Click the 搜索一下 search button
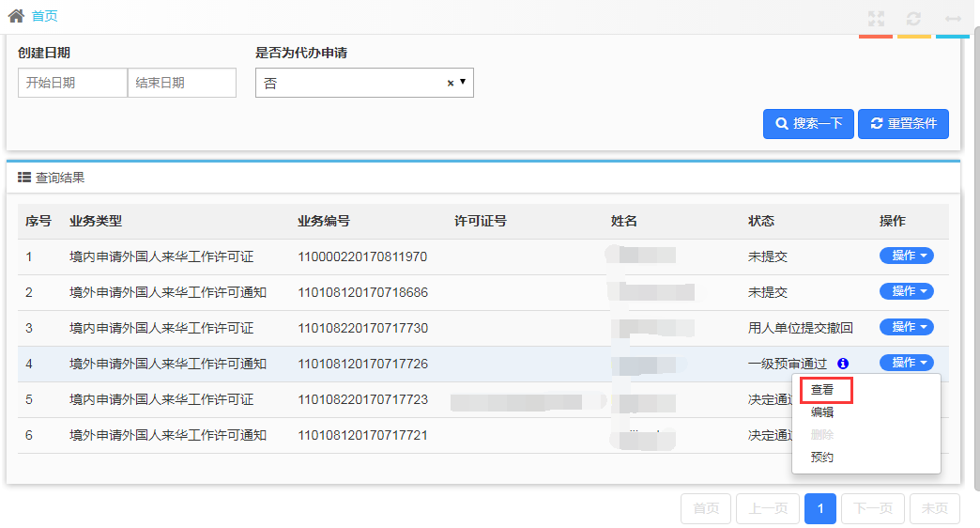Image resolution: width=980 pixels, height=528 pixels. [808, 124]
